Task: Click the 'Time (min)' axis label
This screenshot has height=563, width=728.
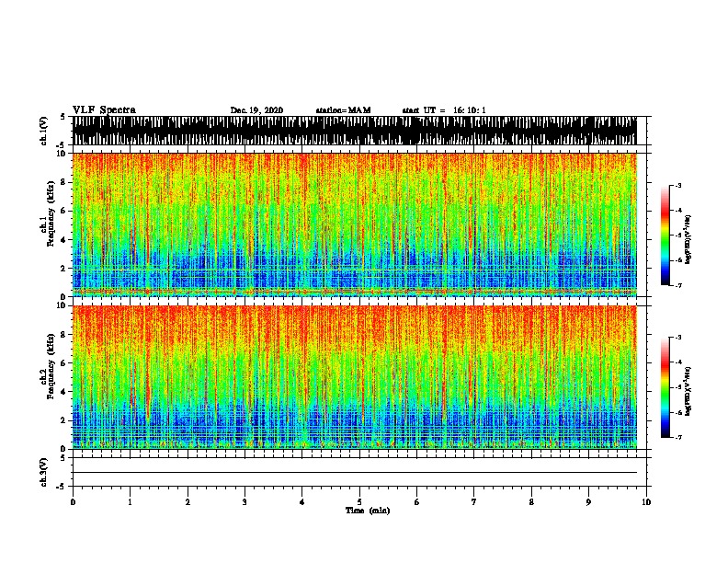Action: tap(368, 511)
